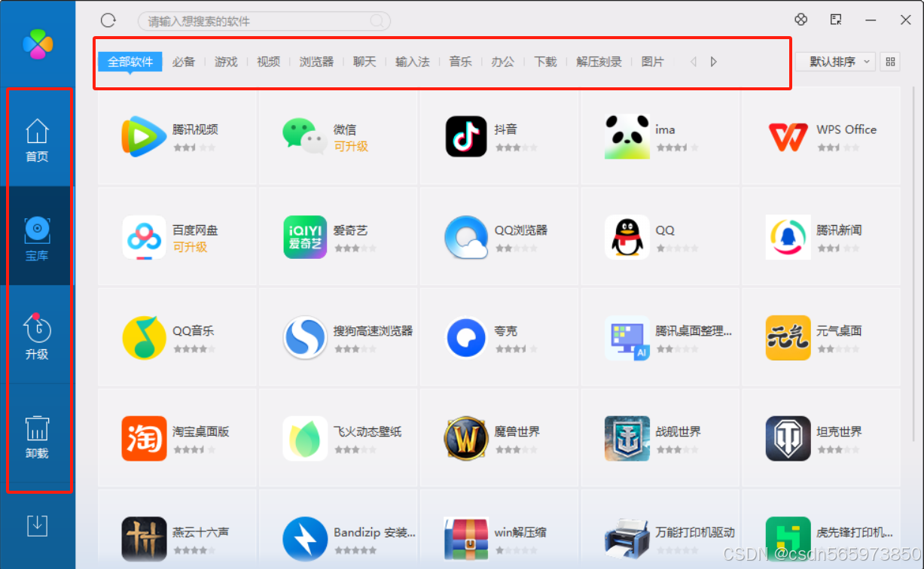This screenshot has width=924, height=569.
Task: Select the 办公 category tab
Action: coord(502,62)
